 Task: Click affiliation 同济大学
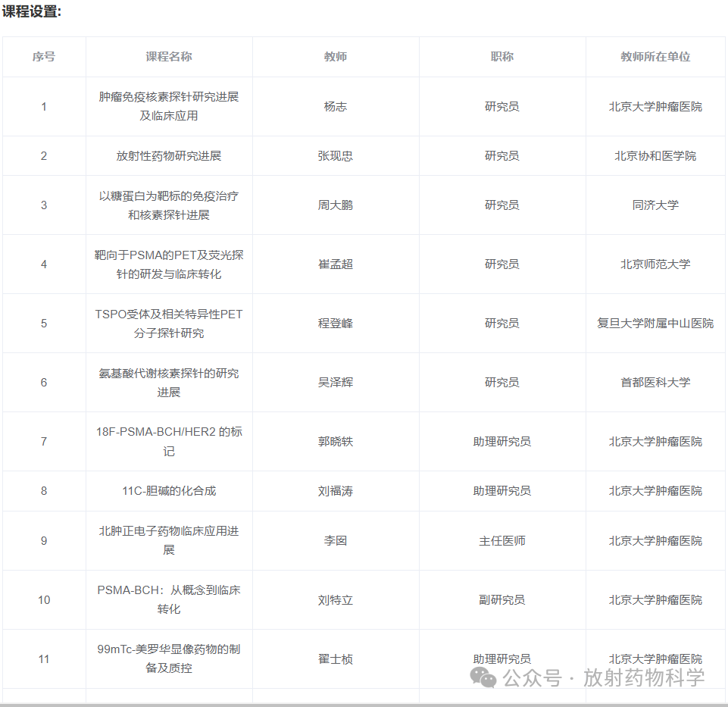tap(655, 205)
